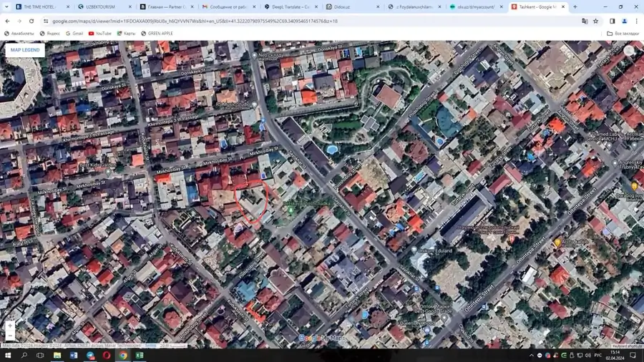Open a new browser tab
The image size is (644, 362).
point(575,7)
